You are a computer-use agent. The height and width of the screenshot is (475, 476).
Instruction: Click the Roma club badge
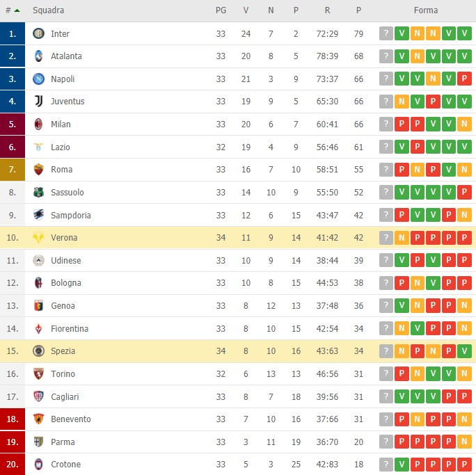(38, 170)
